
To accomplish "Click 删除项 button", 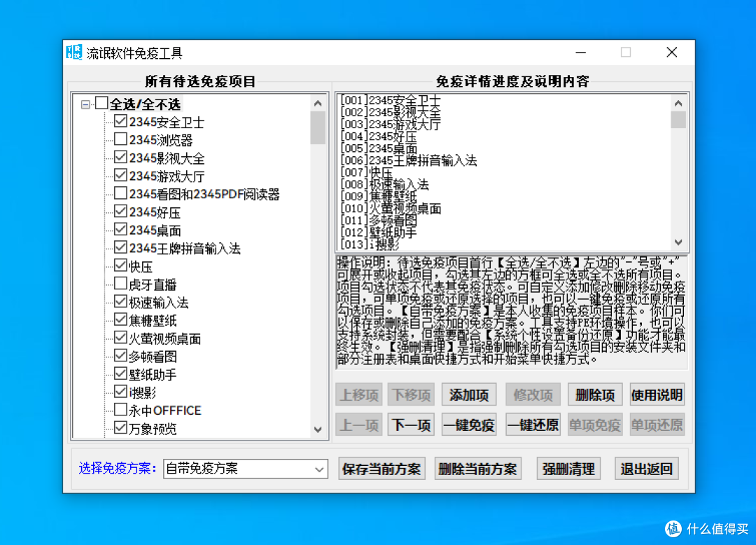I will tap(595, 395).
